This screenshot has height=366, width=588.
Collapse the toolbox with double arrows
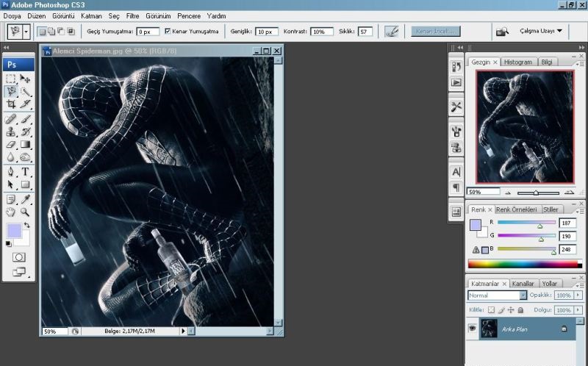pos(6,48)
